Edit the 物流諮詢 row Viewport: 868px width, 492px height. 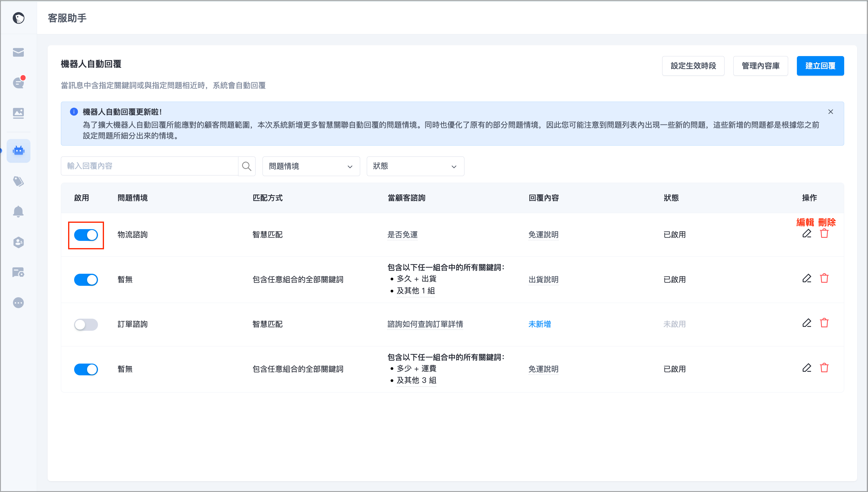coord(807,234)
